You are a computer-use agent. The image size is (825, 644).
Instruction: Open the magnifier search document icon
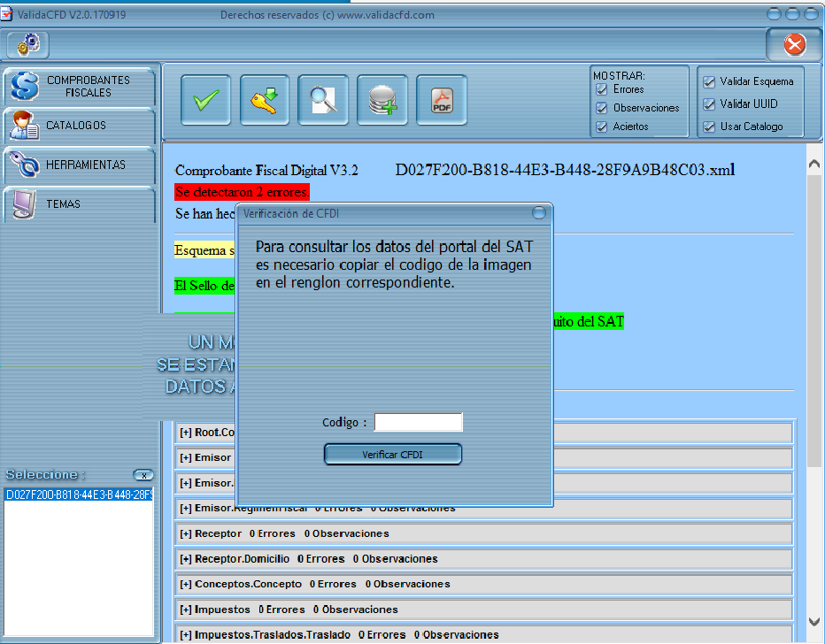pyautogui.click(x=323, y=100)
